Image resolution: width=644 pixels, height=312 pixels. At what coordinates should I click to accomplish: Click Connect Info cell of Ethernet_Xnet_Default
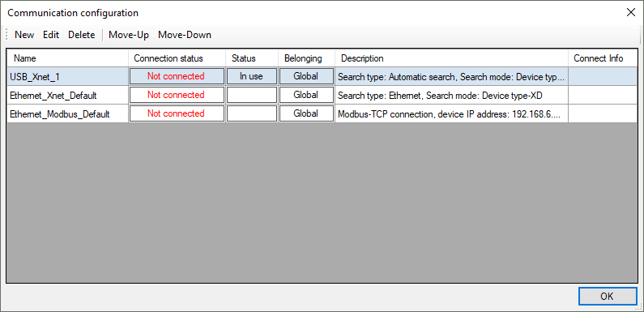click(603, 96)
